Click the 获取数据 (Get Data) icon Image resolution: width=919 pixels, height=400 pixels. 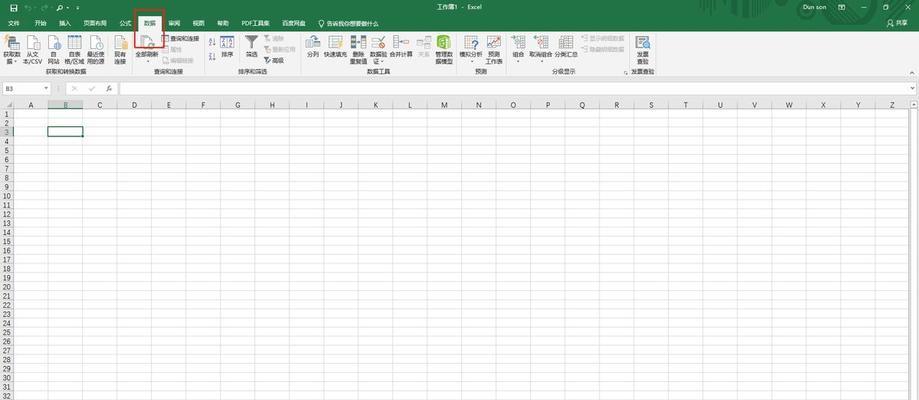pos(12,48)
